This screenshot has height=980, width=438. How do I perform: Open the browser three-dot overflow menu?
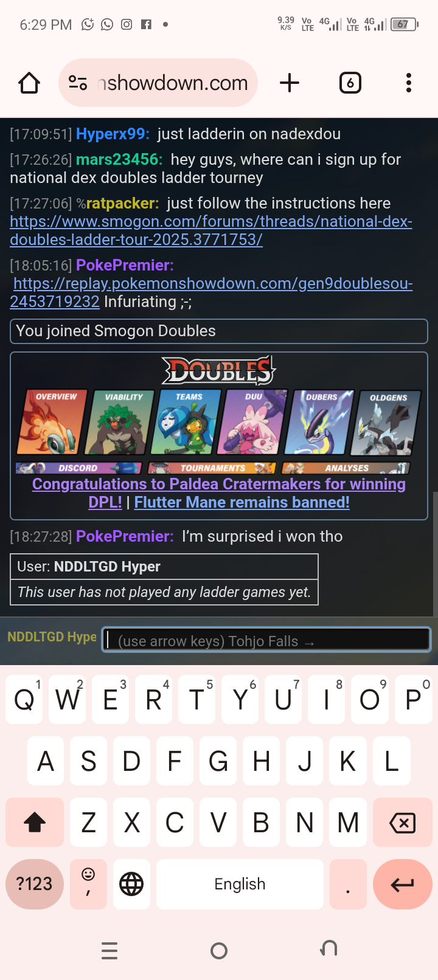click(x=409, y=83)
